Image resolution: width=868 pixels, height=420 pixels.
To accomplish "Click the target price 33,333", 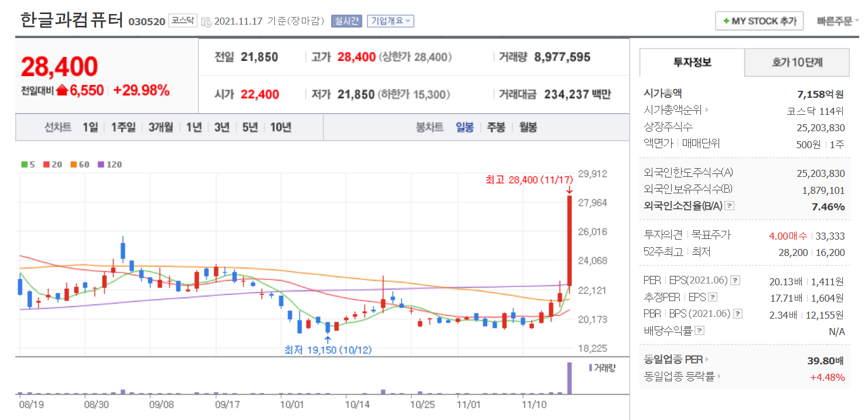I will (x=830, y=236).
